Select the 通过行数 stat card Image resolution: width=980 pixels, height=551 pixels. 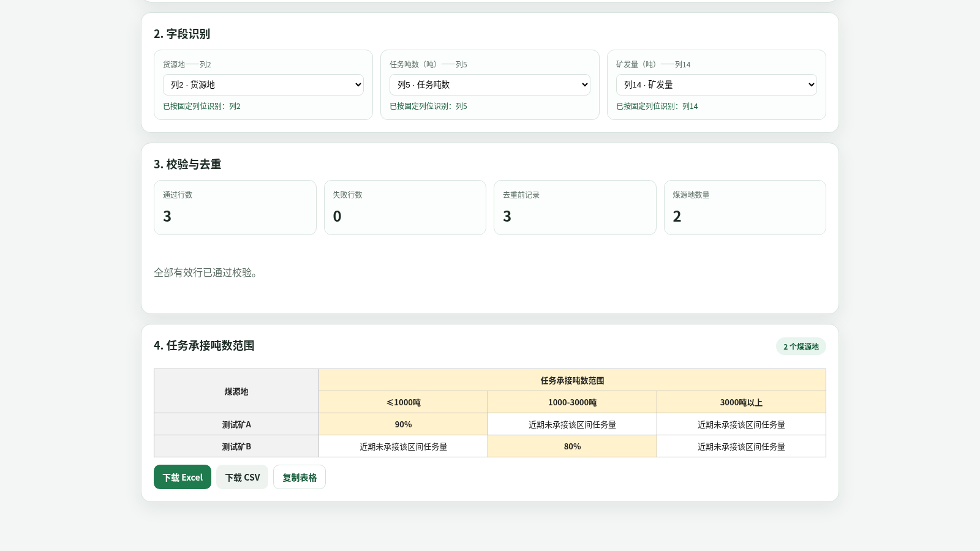pos(235,208)
